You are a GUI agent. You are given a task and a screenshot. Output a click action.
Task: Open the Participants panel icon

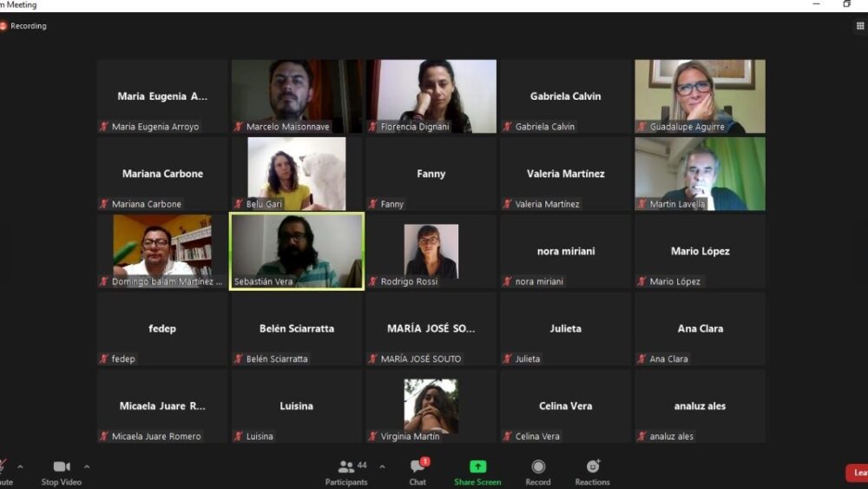(346, 466)
